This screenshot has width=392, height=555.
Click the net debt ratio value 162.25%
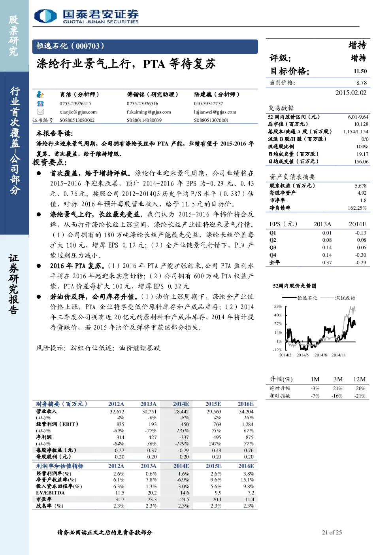tap(357, 208)
